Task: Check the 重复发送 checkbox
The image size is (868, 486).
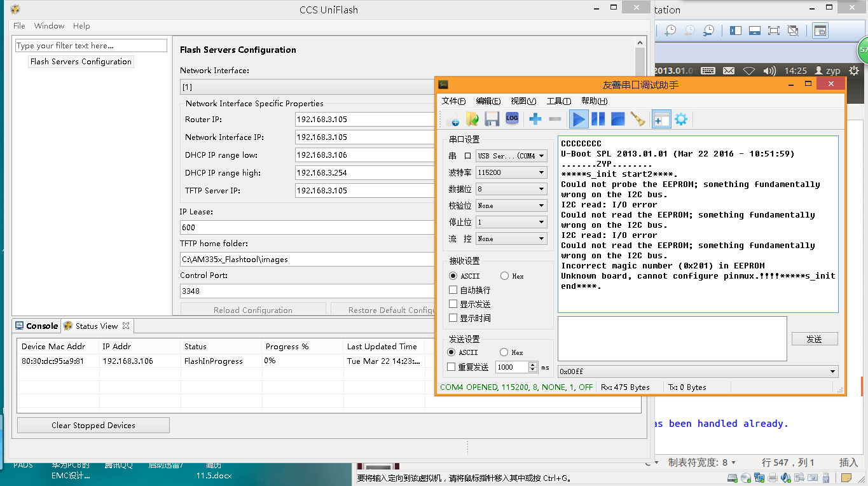Action: click(x=451, y=367)
